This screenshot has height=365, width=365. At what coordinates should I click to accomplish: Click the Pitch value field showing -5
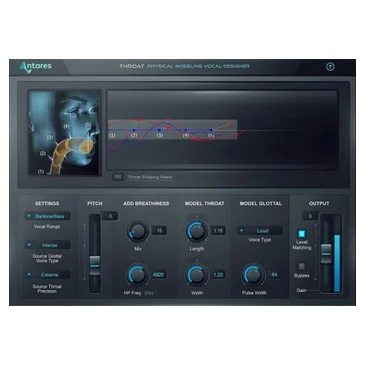coord(110,216)
